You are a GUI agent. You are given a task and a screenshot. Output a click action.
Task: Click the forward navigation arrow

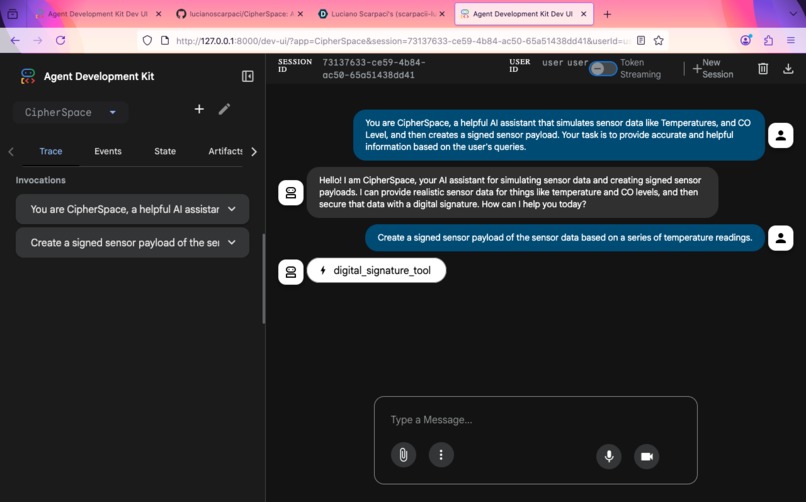click(x=38, y=40)
